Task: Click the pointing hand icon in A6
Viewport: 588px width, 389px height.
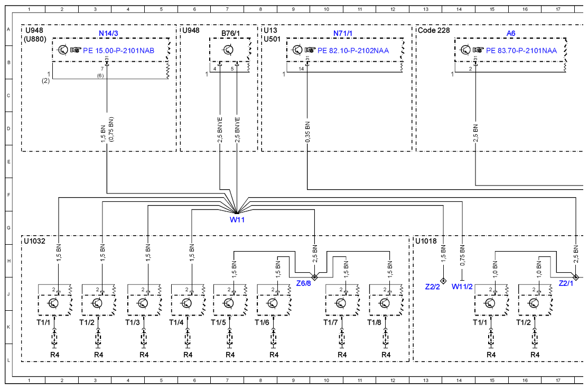Action: (478, 50)
